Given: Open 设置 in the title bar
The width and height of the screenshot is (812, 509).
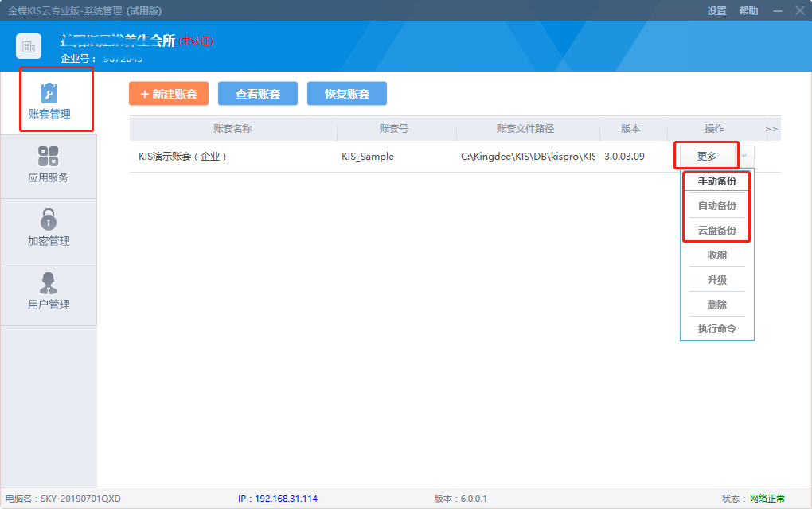Looking at the screenshot, I should [716, 11].
